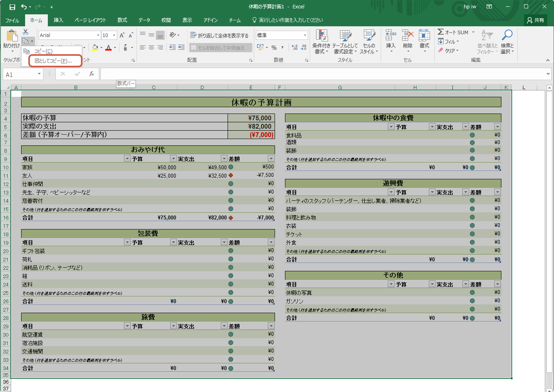
Task: Click the 共有 share button
Action: [536, 20]
